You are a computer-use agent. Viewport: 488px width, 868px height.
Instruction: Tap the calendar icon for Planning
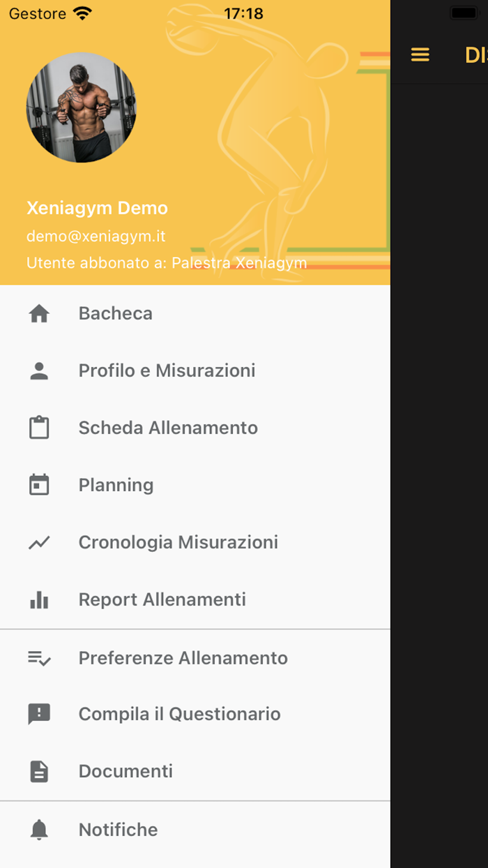39,485
